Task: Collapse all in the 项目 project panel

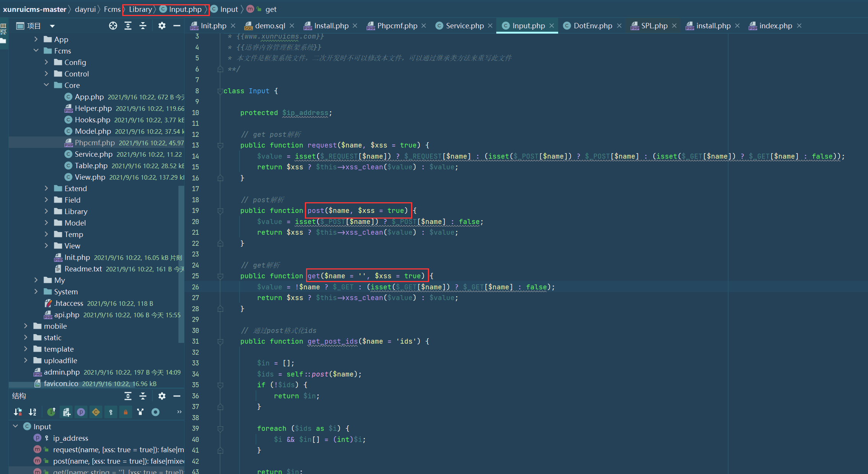Action: click(x=143, y=26)
